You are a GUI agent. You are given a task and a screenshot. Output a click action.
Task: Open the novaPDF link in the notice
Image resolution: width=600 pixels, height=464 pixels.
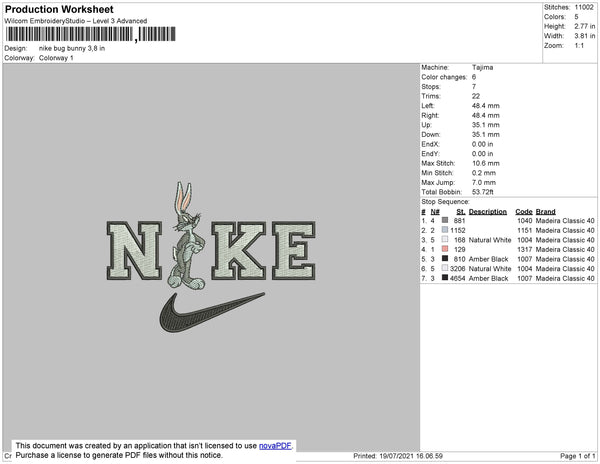click(x=275, y=446)
